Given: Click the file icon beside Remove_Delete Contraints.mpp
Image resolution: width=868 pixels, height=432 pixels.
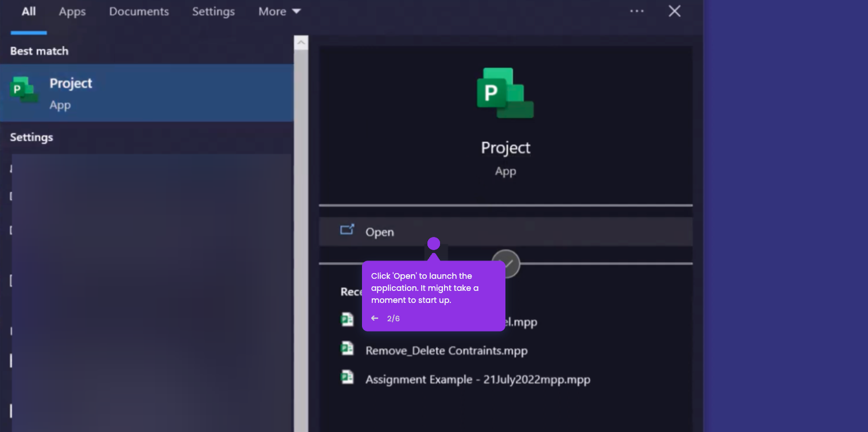Looking at the screenshot, I should [347, 348].
